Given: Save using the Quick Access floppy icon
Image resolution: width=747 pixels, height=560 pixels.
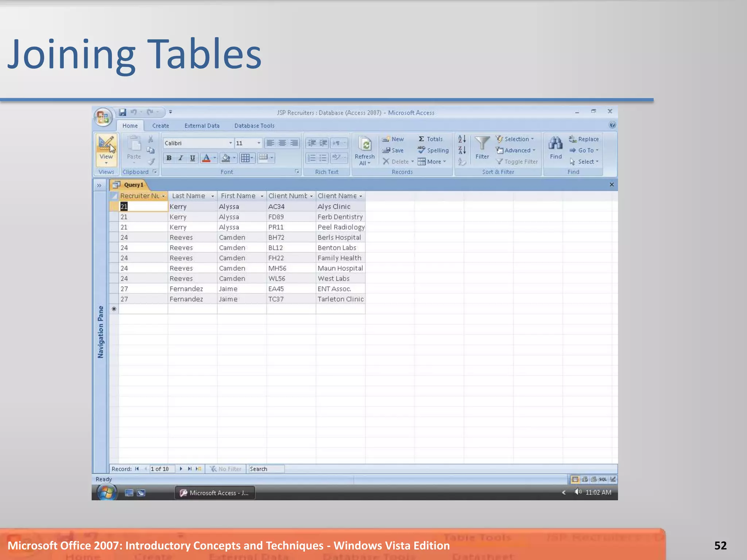Looking at the screenshot, I should tap(123, 112).
